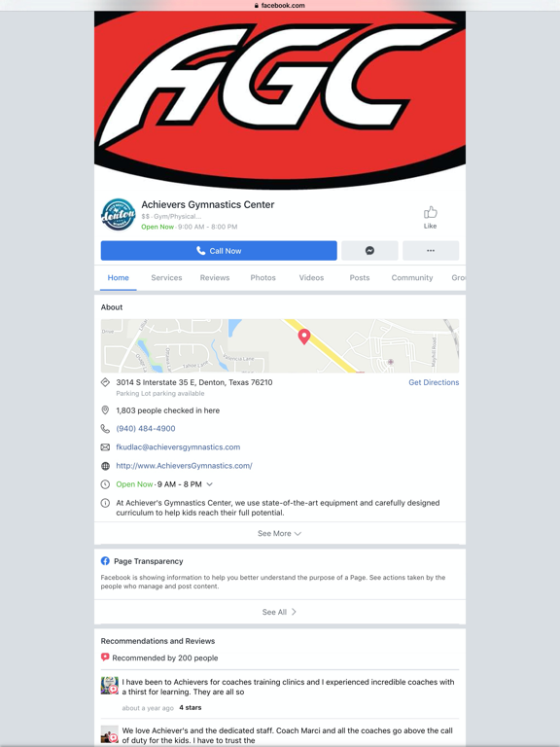Image resolution: width=560 pixels, height=747 pixels.
Task: Click the globe icon beside the website
Action: (105, 466)
